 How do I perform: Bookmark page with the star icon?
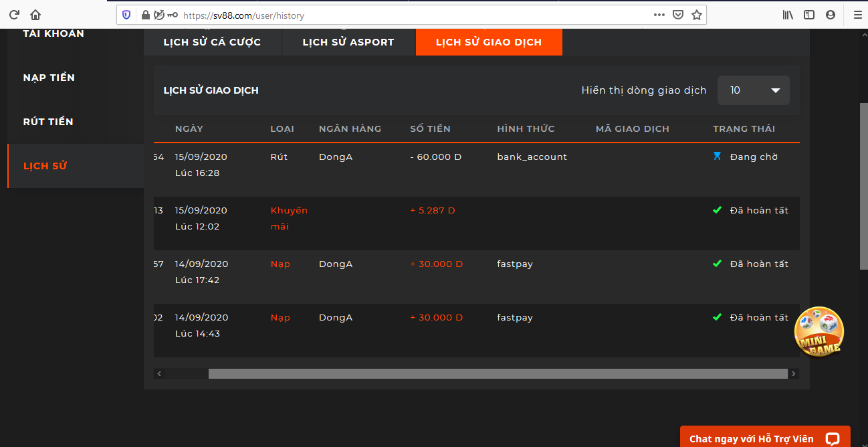(x=696, y=15)
